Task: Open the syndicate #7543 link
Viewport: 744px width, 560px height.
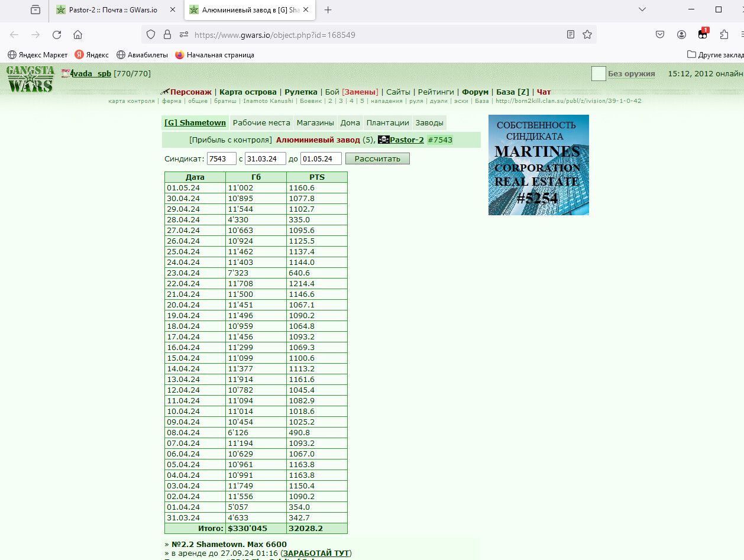Action: tap(440, 140)
